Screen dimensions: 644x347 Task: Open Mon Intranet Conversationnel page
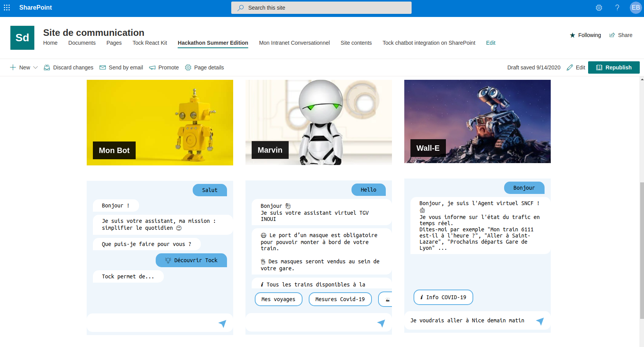(x=294, y=43)
